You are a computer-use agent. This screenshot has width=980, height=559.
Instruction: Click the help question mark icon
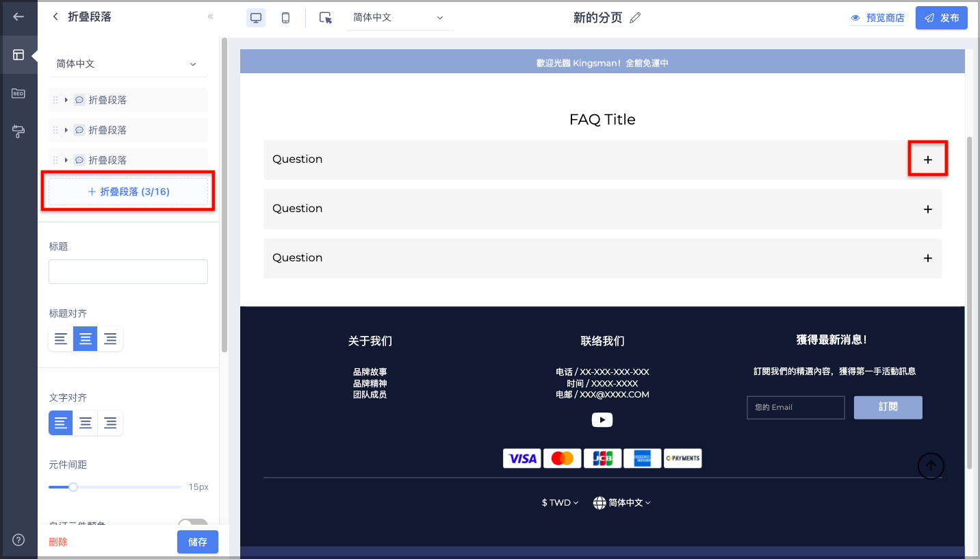[x=18, y=540]
